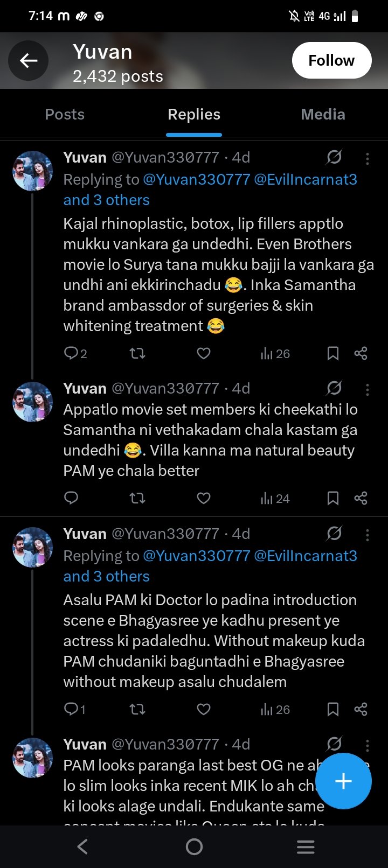The image size is (388, 868).
Task: Open Yuvan's profile picture on first reply
Action: coord(33,171)
